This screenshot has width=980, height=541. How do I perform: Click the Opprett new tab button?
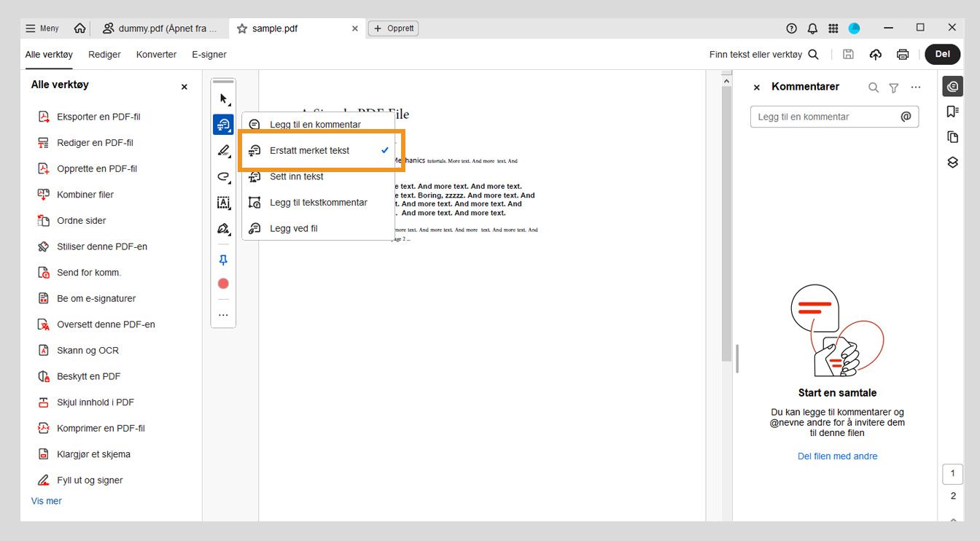click(x=393, y=28)
